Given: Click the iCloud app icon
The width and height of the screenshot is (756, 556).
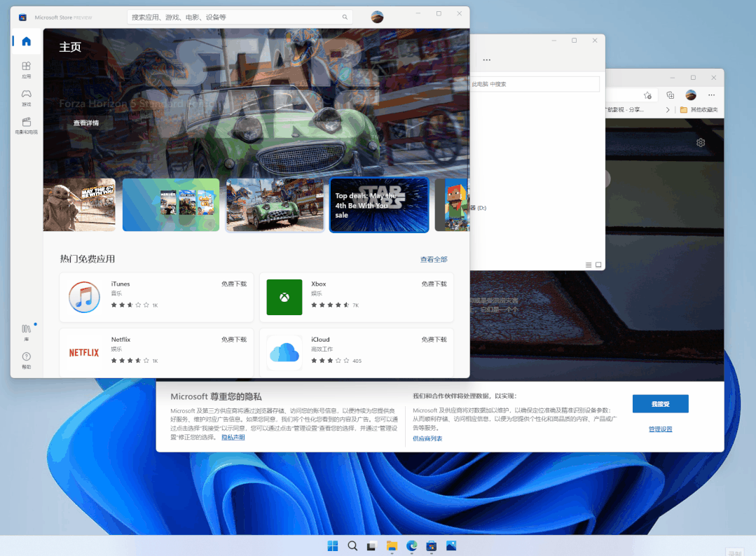Looking at the screenshot, I should tap(284, 353).
